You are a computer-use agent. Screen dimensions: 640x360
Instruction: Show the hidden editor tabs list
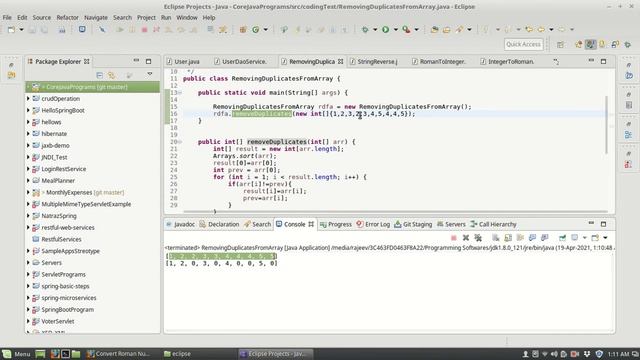tap(556, 62)
